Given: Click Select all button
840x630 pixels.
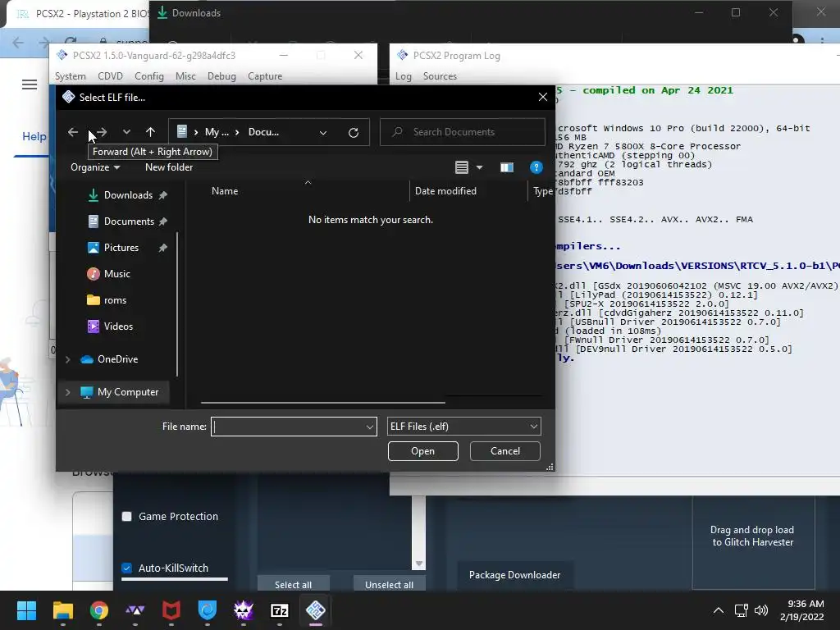Looking at the screenshot, I should click(293, 584).
